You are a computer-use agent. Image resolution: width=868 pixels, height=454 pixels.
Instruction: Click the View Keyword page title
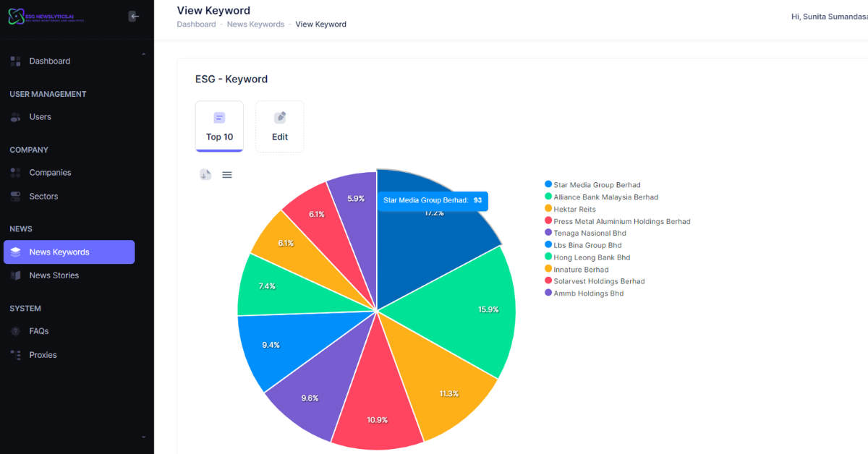click(x=213, y=10)
